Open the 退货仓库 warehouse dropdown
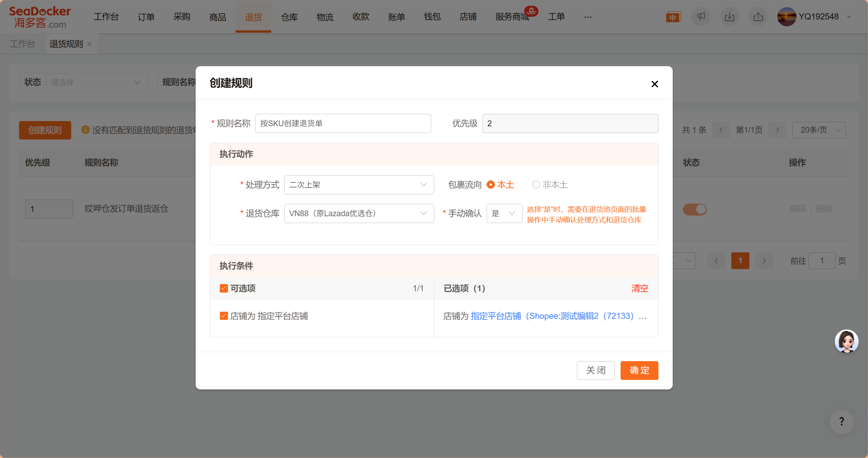Image resolution: width=868 pixels, height=458 pixels. [x=359, y=213]
